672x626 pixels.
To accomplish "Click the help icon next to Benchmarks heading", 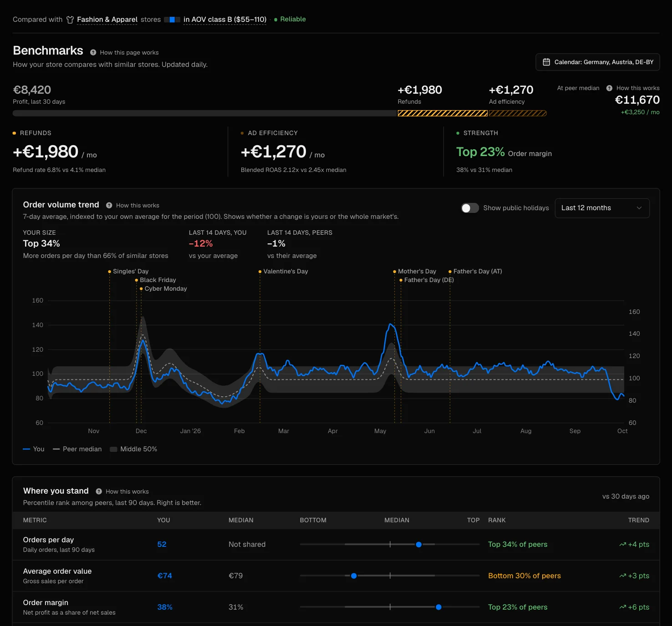I will tap(93, 53).
